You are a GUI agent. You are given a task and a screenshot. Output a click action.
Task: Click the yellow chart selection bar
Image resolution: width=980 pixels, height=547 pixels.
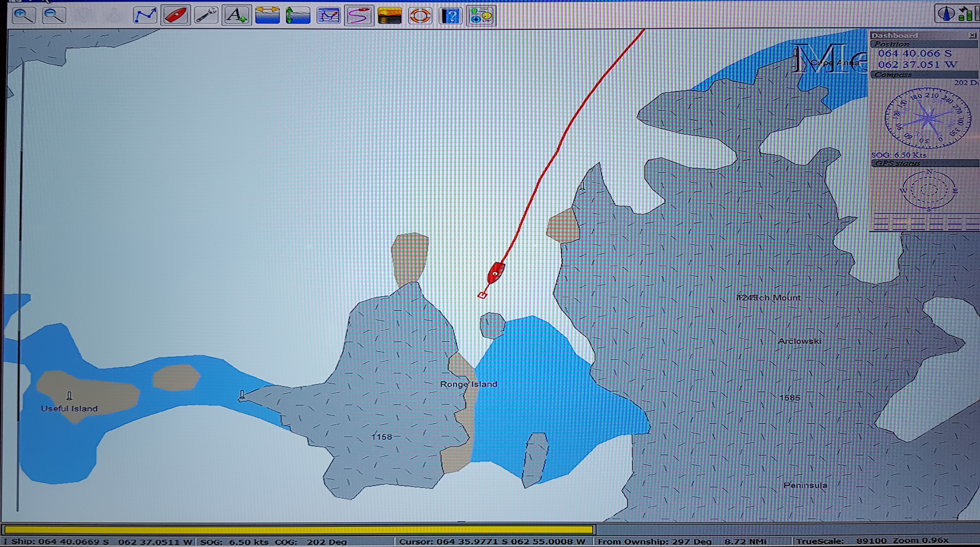(299, 529)
